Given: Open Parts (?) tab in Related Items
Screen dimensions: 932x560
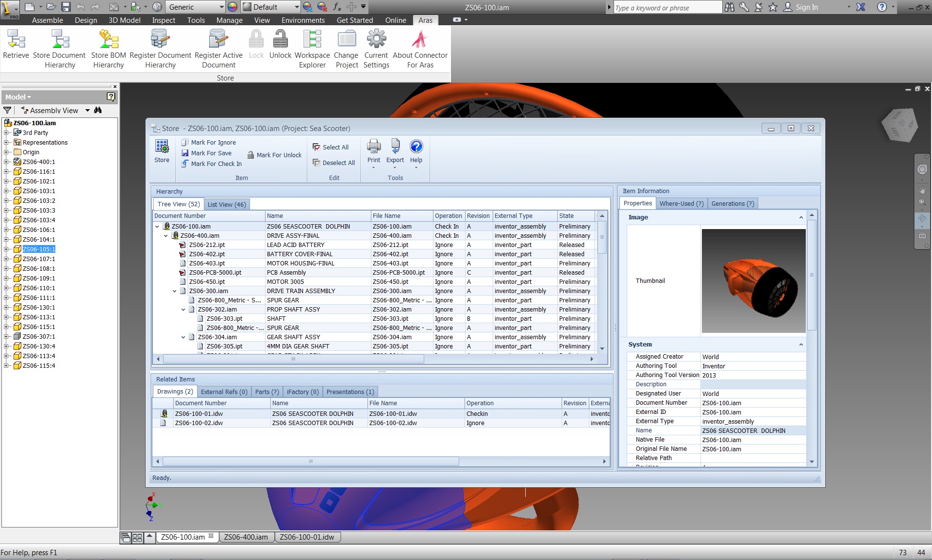Looking at the screenshot, I should tap(267, 392).
